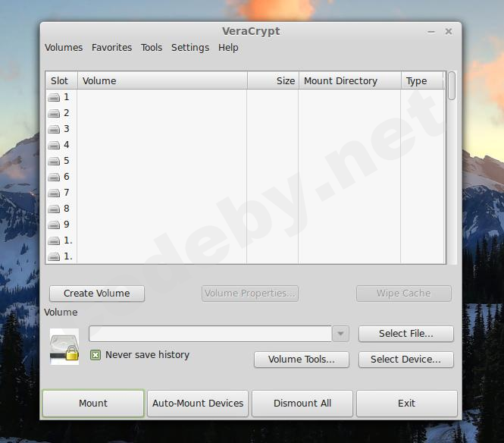Click the Dismount All button

point(302,404)
